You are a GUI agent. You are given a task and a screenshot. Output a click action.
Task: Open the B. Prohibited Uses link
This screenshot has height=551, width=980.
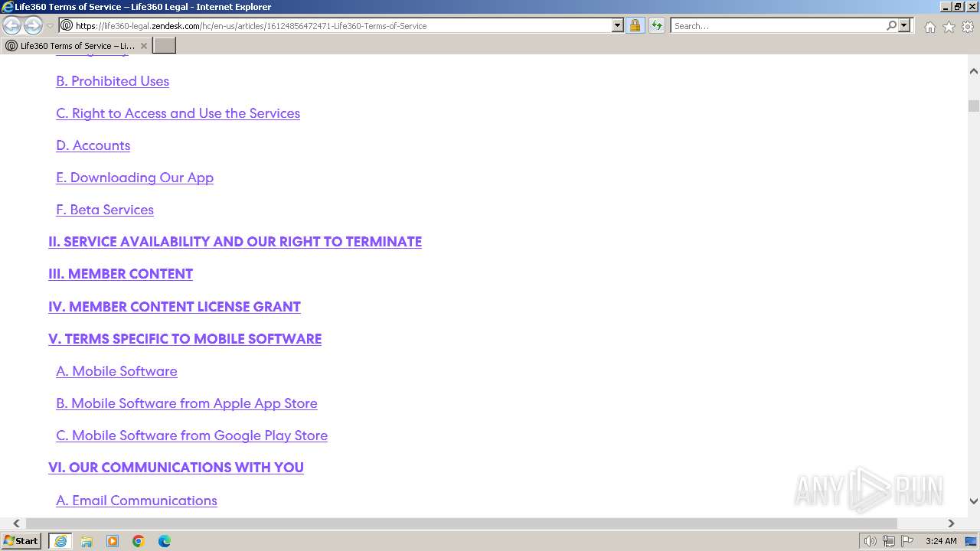(113, 81)
